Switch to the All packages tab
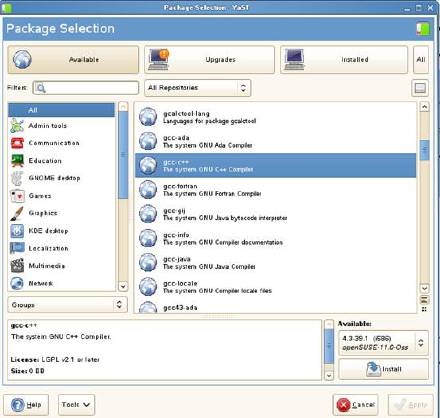440x418 pixels. coord(421,60)
